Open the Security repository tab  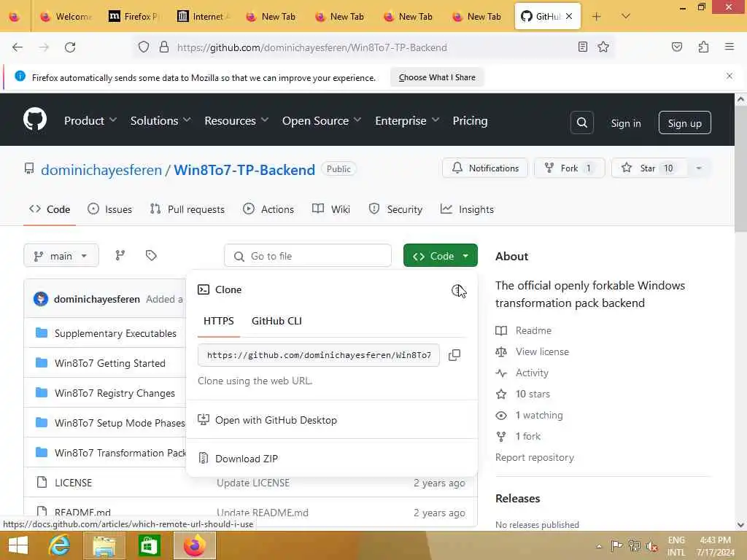tap(395, 209)
